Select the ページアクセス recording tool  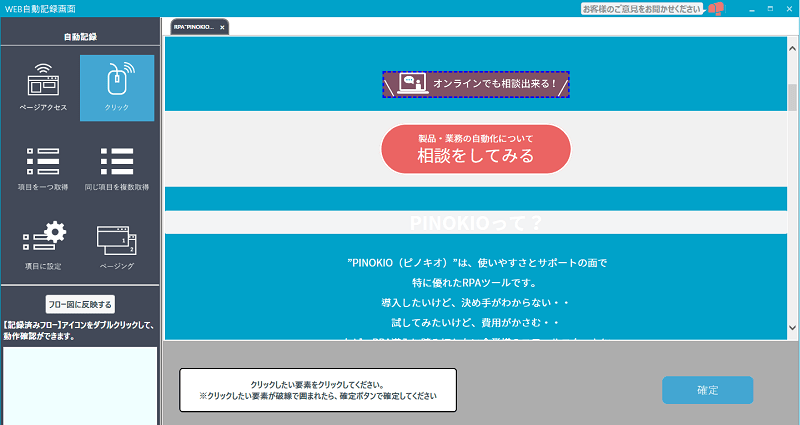43,88
